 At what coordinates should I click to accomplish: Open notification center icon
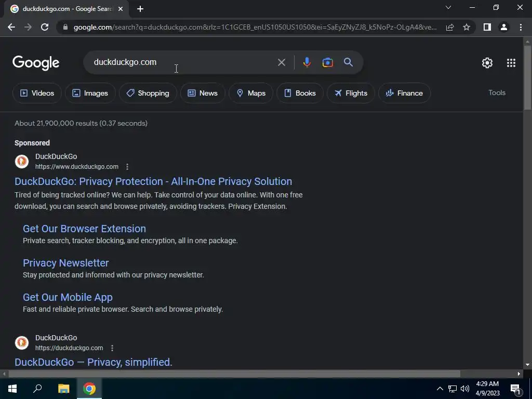[x=515, y=389]
